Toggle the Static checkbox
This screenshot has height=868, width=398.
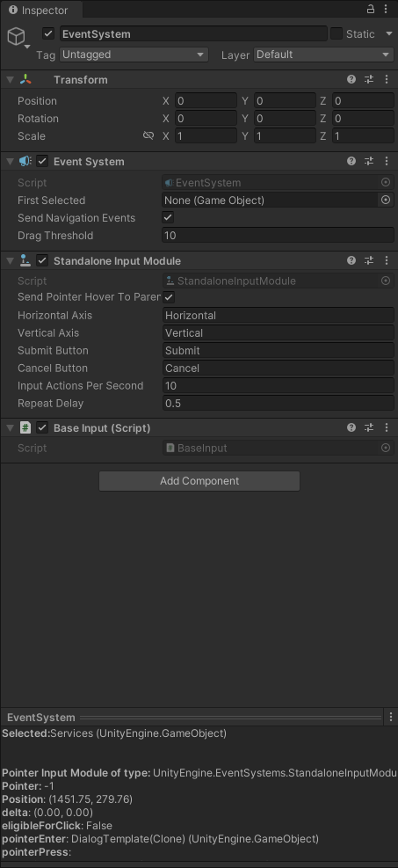pos(336,33)
